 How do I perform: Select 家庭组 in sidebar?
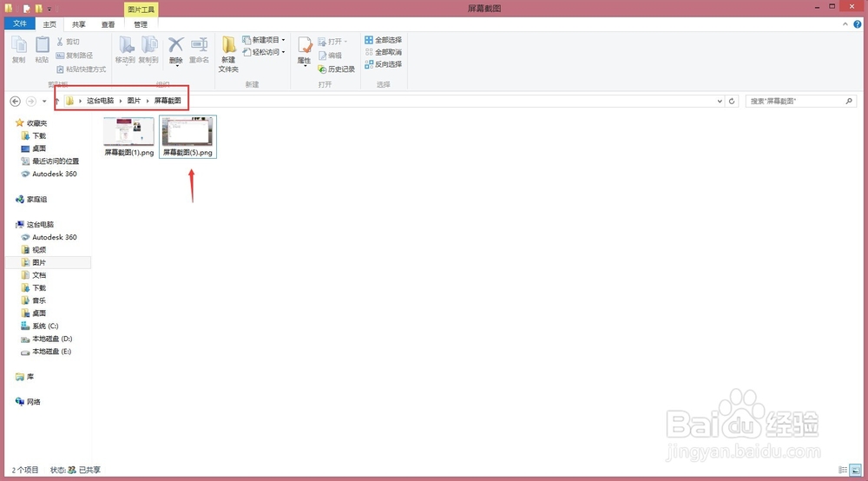31,200
